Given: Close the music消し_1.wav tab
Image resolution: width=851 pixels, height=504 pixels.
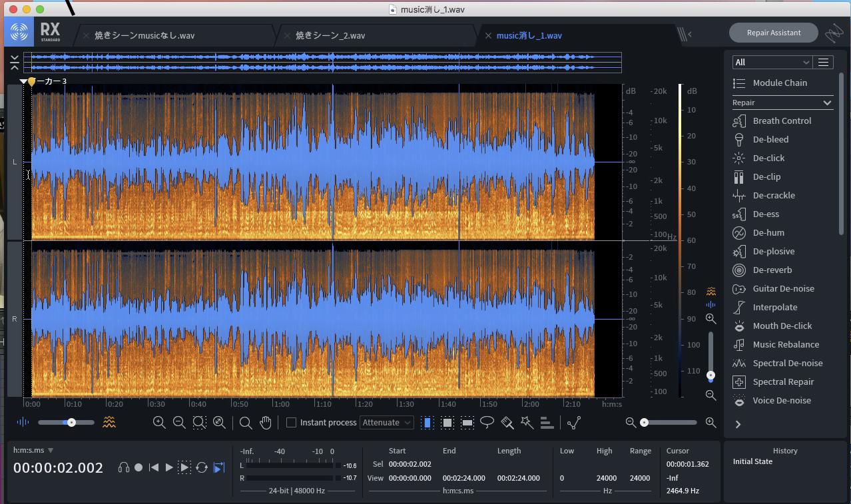Looking at the screenshot, I should point(488,36).
